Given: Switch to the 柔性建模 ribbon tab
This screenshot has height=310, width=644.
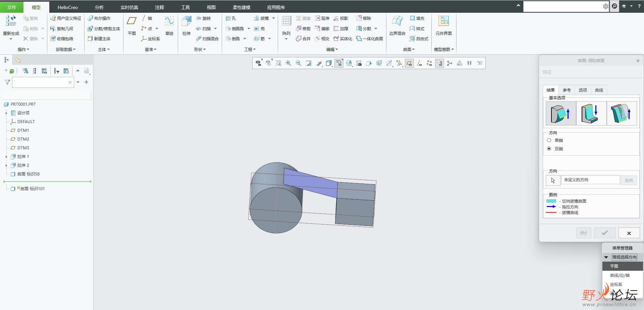Looking at the screenshot, I should [241, 7].
